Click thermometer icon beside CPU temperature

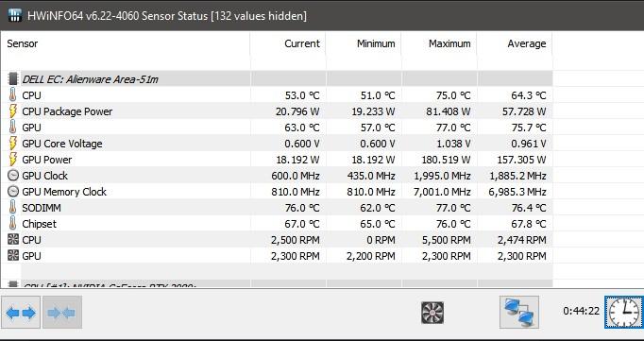[12, 94]
